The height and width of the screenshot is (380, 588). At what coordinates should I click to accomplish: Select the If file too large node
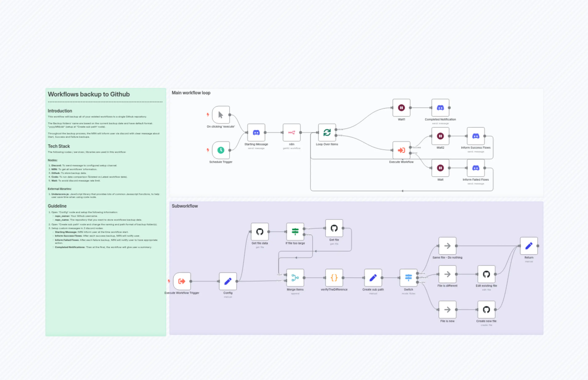click(x=295, y=232)
